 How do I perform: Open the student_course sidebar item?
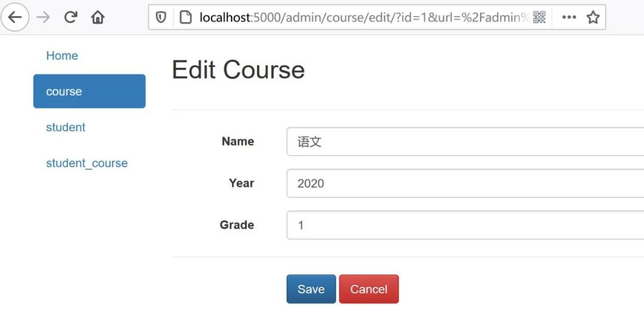coord(86,163)
